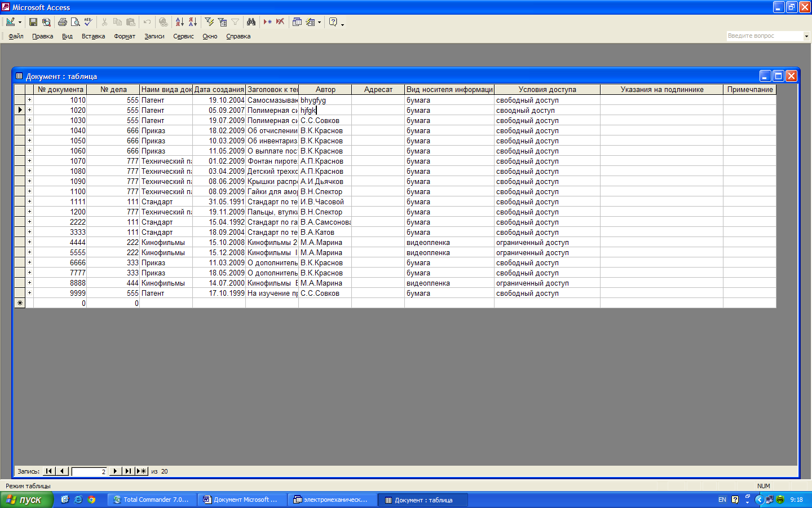812x508 pixels.
Task: Open the Файл menu
Action: (x=16, y=36)
